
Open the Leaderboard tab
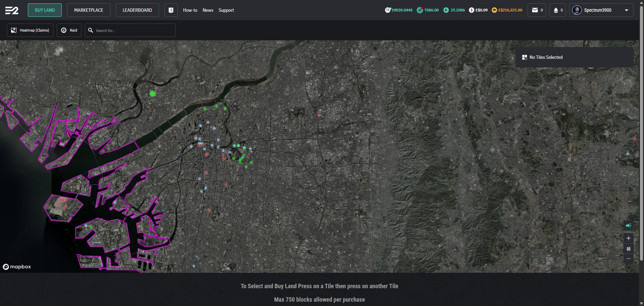click(x=137, y=10)
